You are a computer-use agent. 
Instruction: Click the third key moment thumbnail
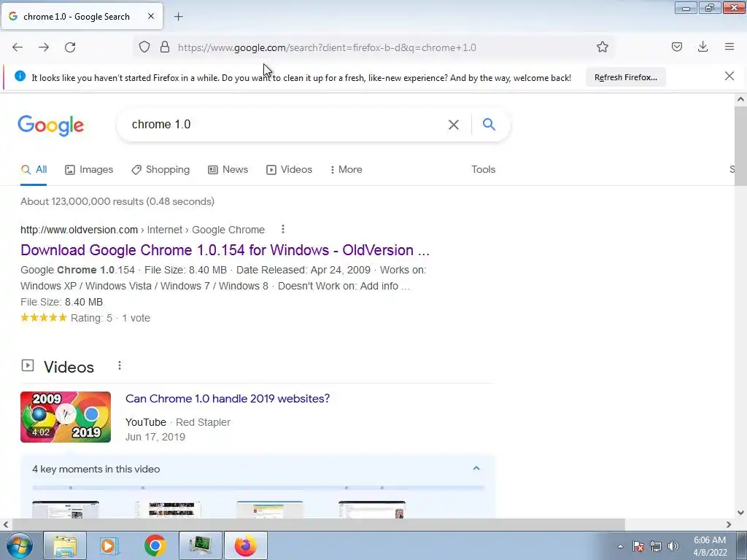coord(270,510)
